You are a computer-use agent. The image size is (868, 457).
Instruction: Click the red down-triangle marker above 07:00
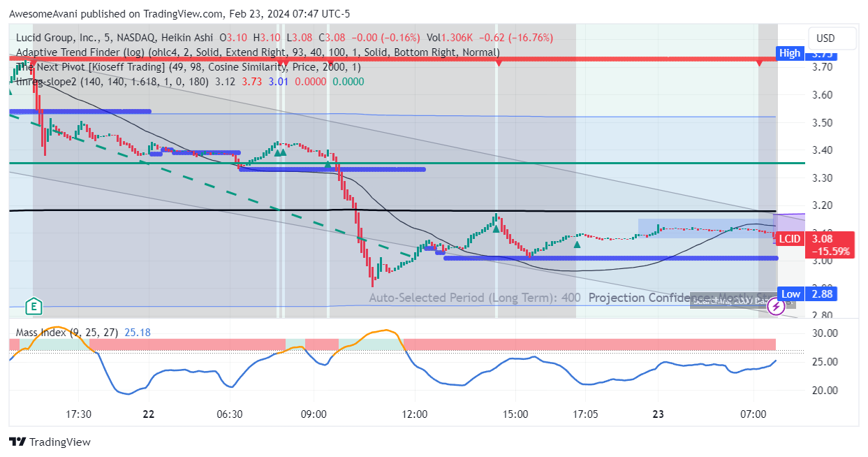tap(759, 64)
